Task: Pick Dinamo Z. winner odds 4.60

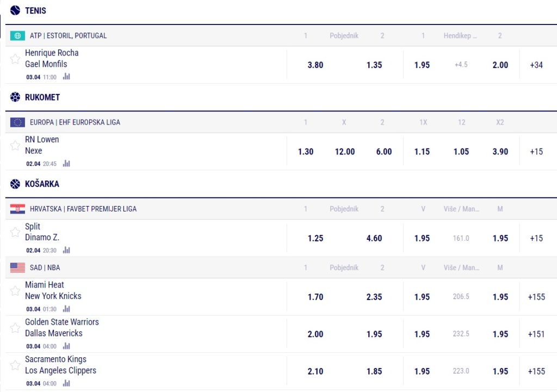Action: click(x=374, y=238)
